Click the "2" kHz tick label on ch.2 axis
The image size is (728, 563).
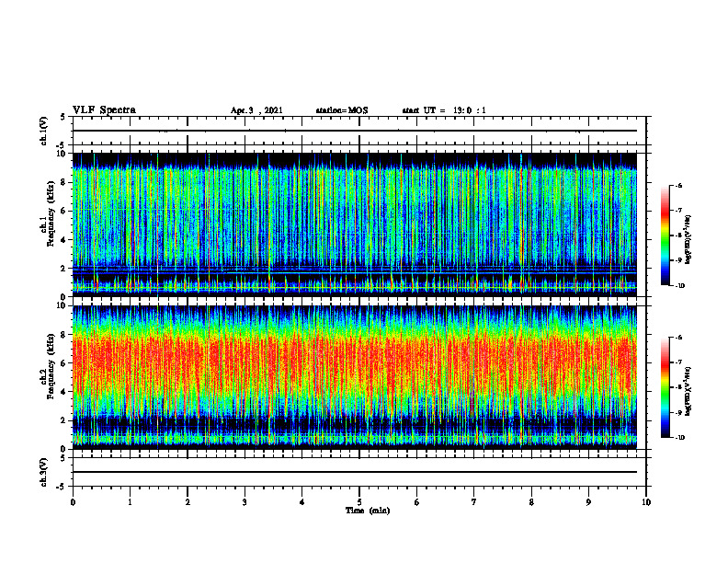point(64,420)
